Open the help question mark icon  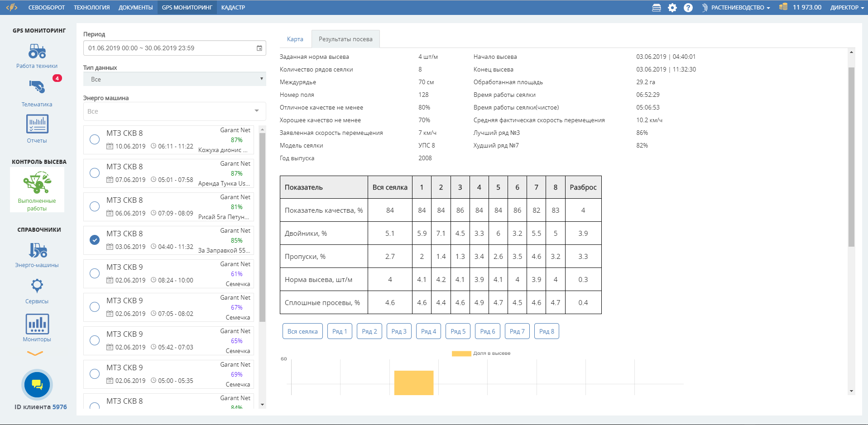(688, 8)
